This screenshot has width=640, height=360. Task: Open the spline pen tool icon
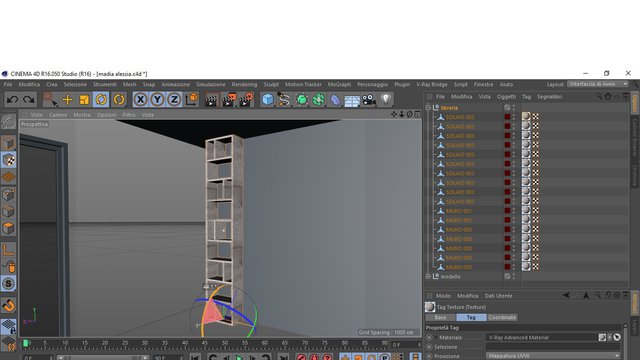(284, 99)
